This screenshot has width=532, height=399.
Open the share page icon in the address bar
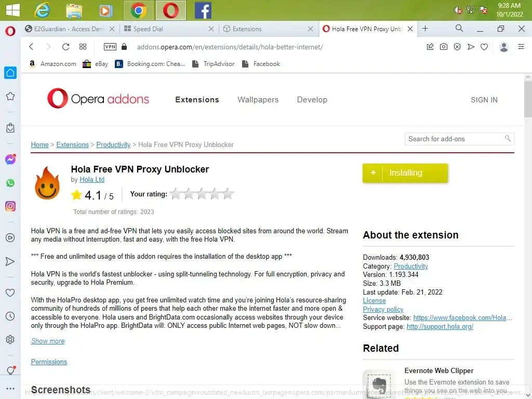click(x=430, y=47)
